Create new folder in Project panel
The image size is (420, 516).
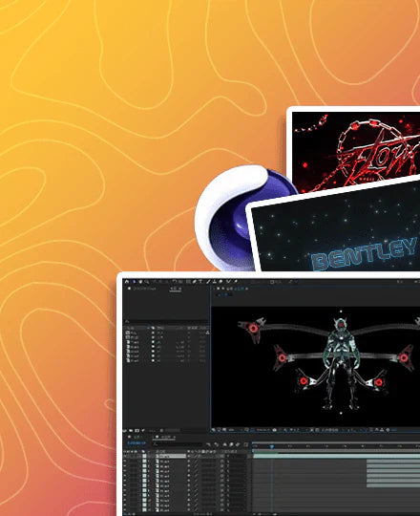click(x=131, y=430)
